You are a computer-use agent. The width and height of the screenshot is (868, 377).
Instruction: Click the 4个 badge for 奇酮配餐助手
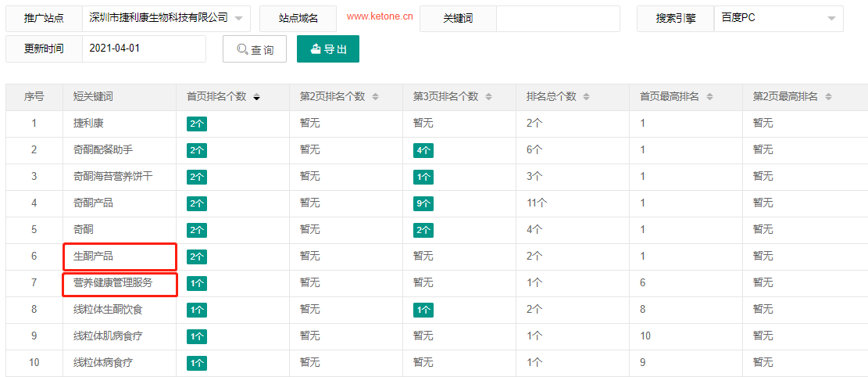click(423, 150)
